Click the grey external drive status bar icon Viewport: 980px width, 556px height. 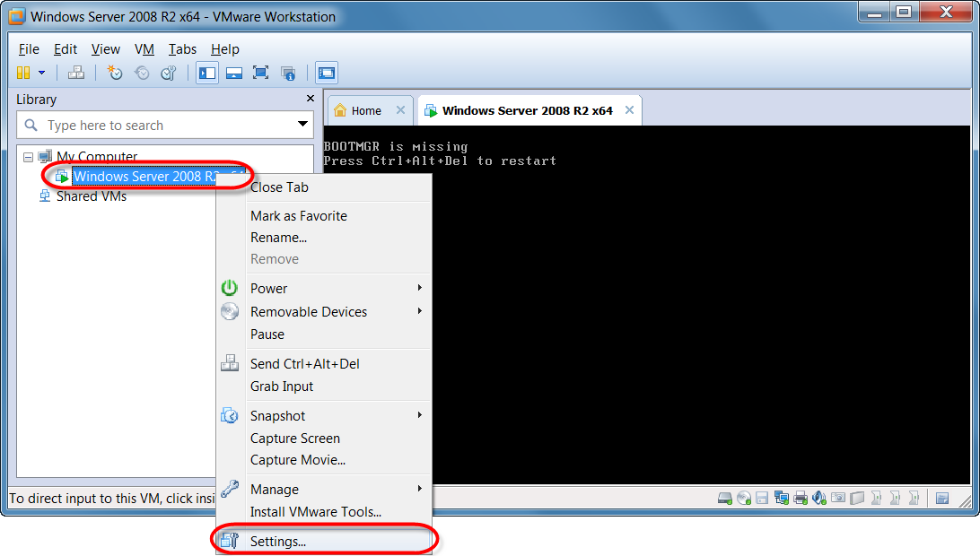[x=858, y=498]
